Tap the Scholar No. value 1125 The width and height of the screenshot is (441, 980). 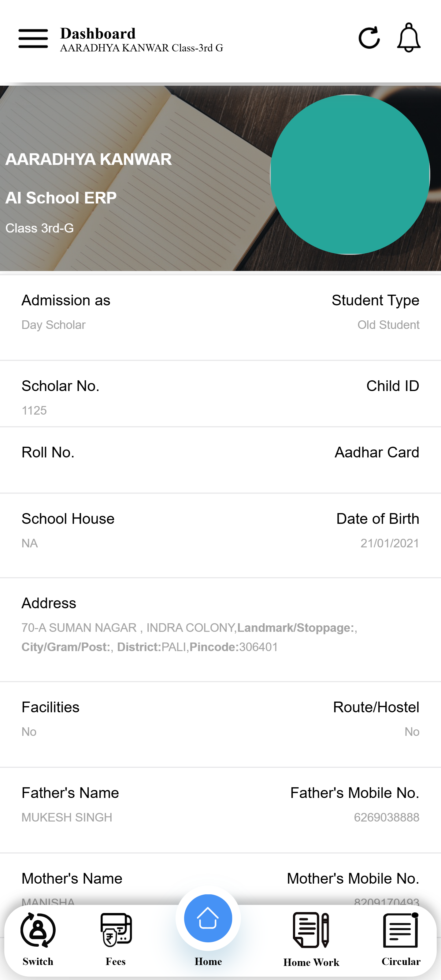click(34, 411)
